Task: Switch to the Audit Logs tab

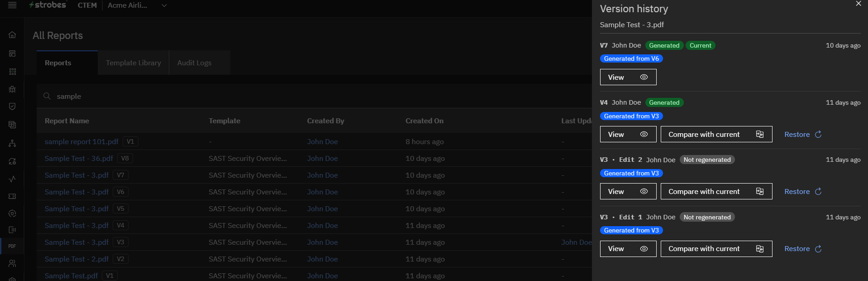Action: 200,63
